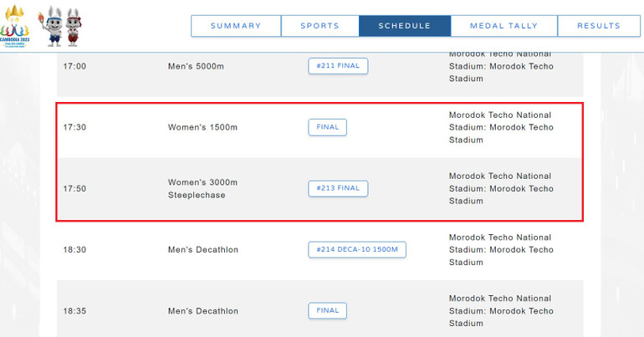Click the 17:50 time entry
The width and height of the screenshot is (644, 337).
tap(74, 188)
